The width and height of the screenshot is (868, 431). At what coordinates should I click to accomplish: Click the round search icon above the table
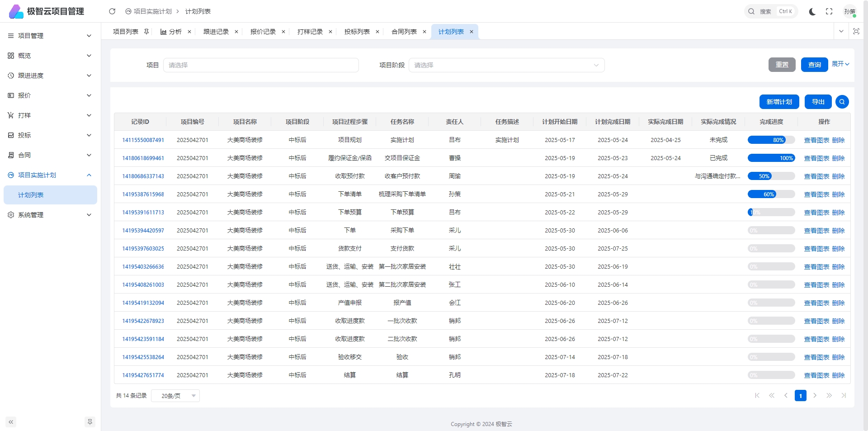click(x=842, y=102)
